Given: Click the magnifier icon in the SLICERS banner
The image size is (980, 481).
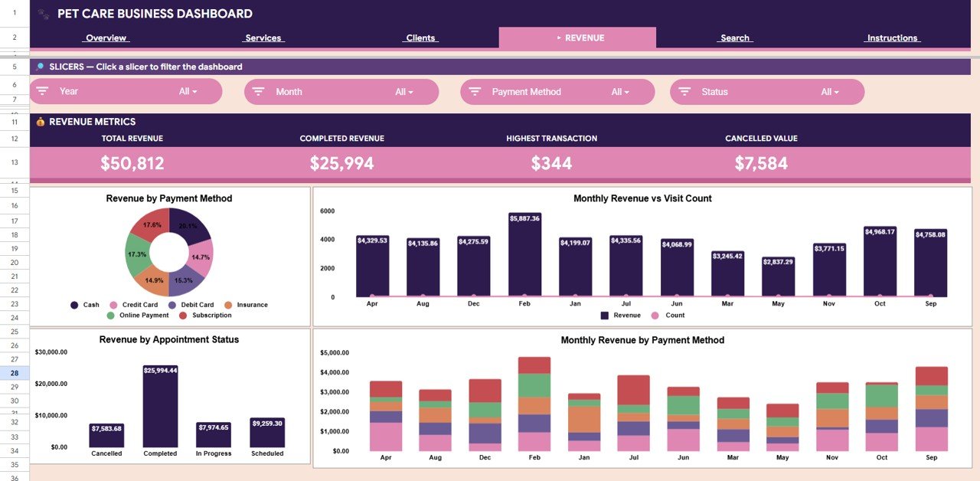Looking at the screenshot, I should click(x=40, y=67).
